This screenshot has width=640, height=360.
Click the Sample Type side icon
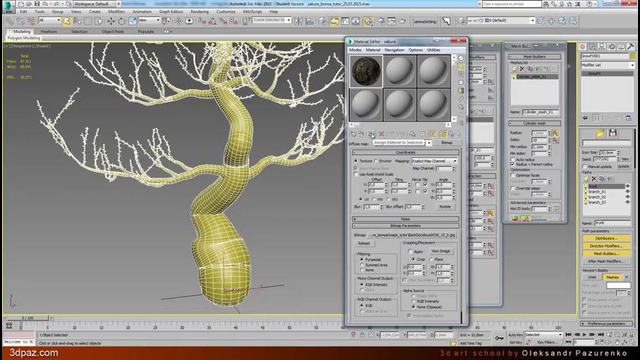461,59
